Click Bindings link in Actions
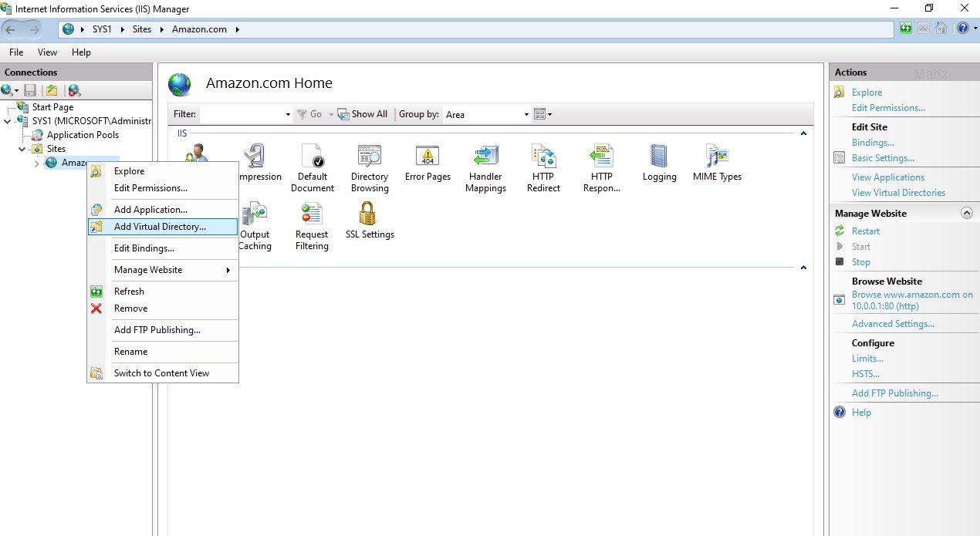This screenshot has width=980, height=536. [873, 143]
